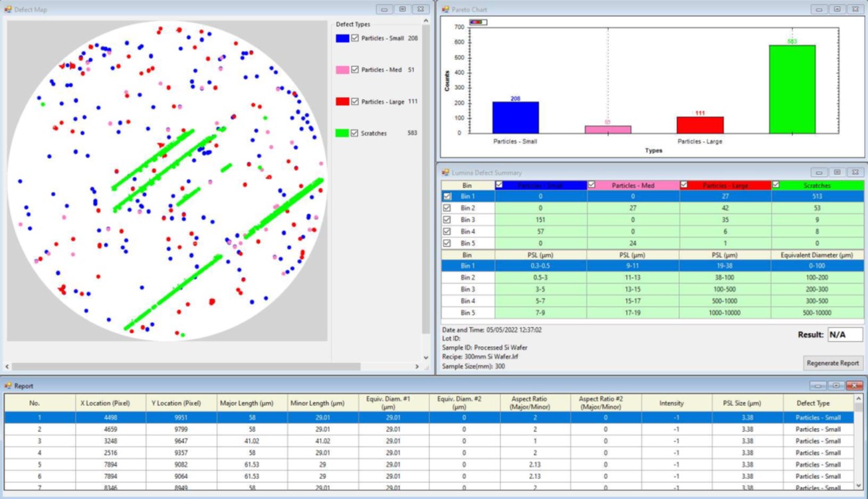Screen dimensions: 868x499
Task: Click the Defect Type column header
Action: (817, 403)
